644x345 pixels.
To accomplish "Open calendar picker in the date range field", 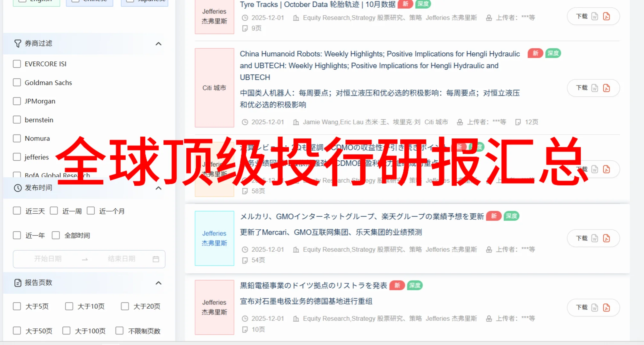I will pos(156,259).
